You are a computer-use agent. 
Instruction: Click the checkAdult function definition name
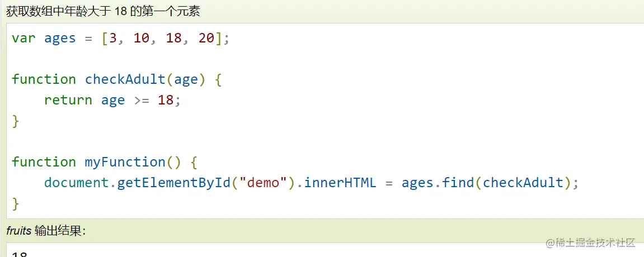pyautogui.click(x=125, y=79)
